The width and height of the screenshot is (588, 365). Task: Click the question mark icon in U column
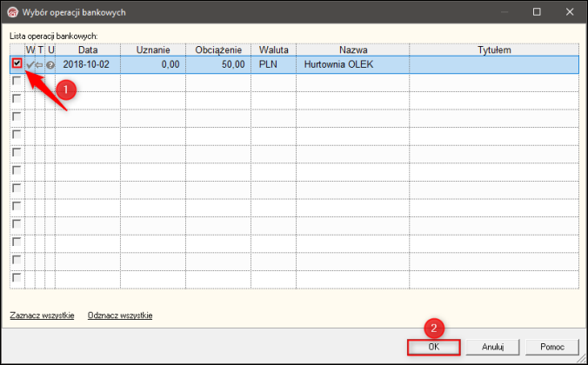[x=50, y=65]
